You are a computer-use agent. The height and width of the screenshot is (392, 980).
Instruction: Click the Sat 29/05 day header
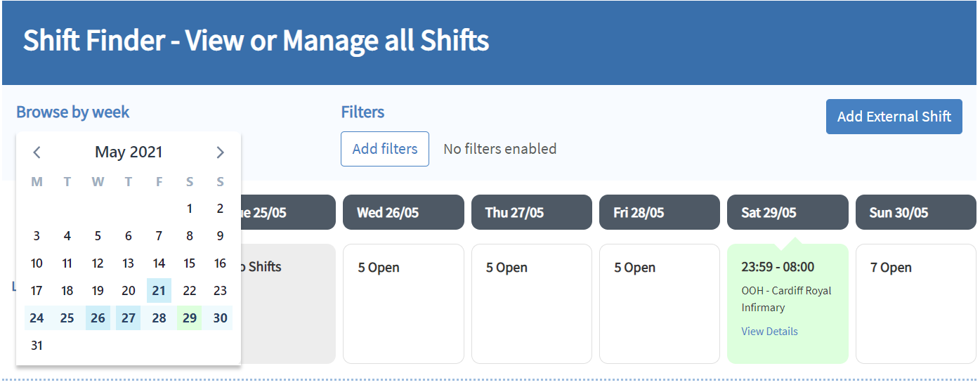(x=788, y=212)
